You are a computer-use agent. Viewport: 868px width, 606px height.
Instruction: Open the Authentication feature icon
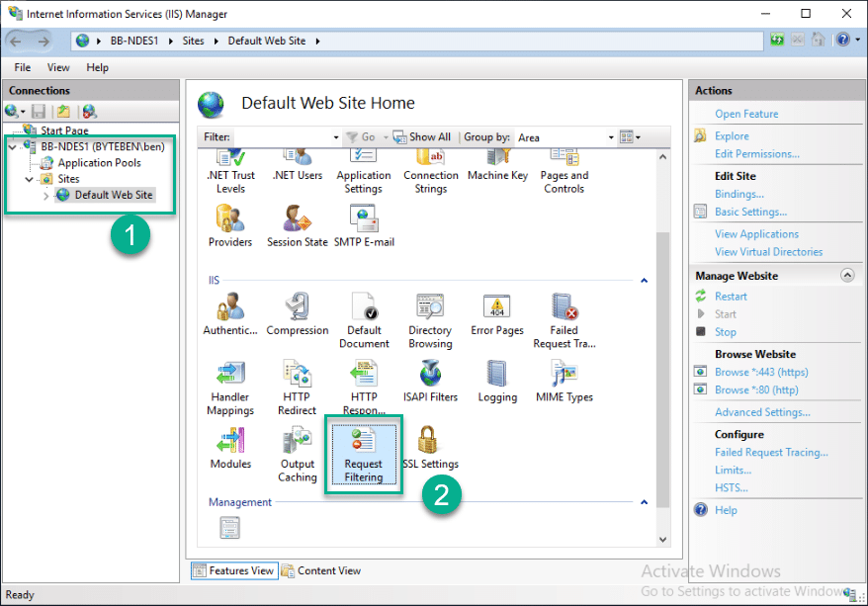pyautogui.click(x=230, y=314)
